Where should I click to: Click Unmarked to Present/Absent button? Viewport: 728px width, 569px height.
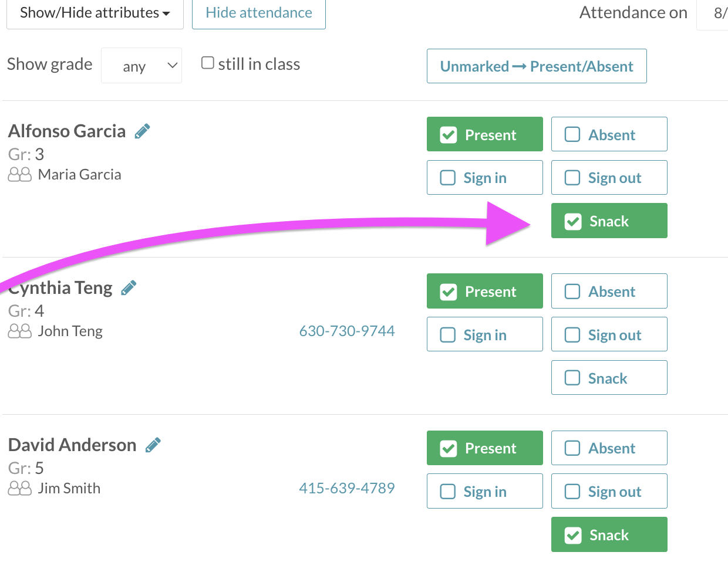coord(537,66)
